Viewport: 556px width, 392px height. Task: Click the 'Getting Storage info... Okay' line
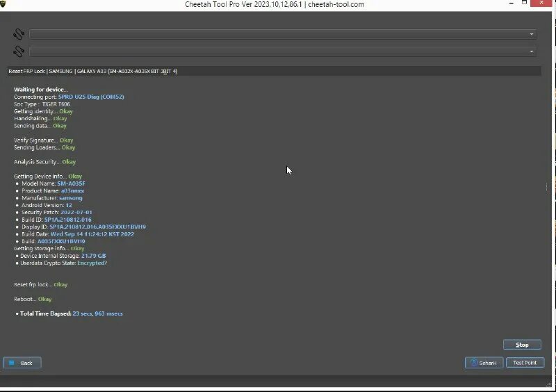[x=49, y=248]
